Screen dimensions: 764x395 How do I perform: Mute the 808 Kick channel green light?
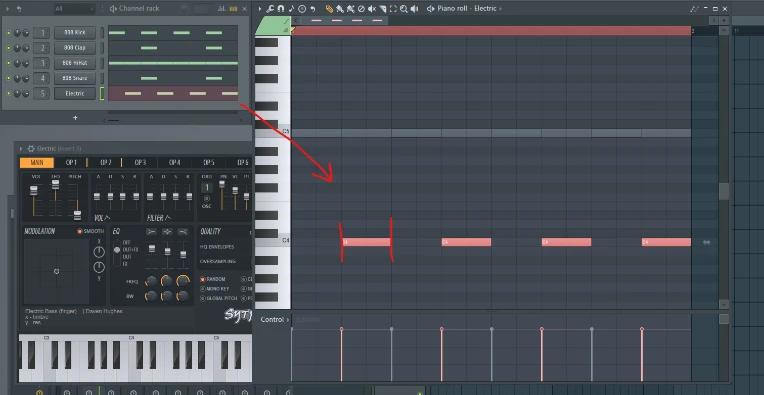pyautogui.click(x=8, y=33)
